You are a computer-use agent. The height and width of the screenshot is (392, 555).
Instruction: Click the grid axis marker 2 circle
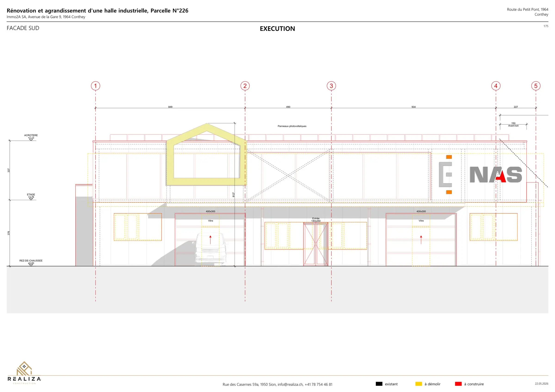(245, 86)
